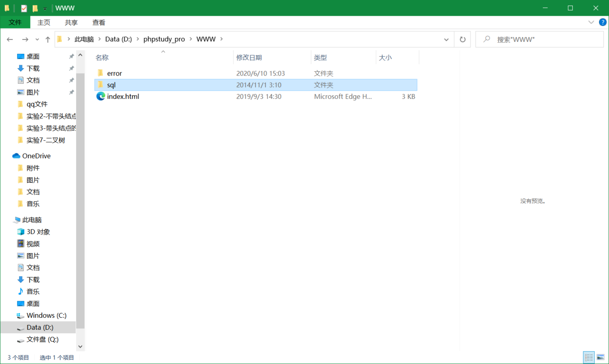Expand chevron after phpstudy_pro breadcrumb
The width and height of the screenshot is (609, 364).
[191, 39]
